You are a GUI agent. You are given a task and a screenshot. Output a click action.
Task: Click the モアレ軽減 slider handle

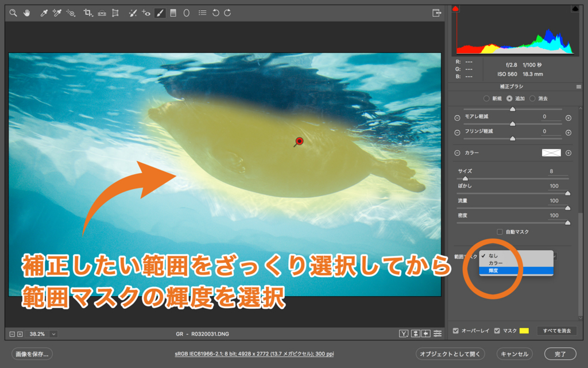pos(513,124)
